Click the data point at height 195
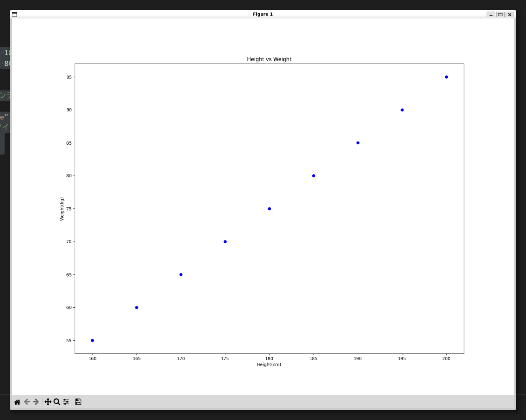Image resolution: width=526 pixels, height=420 pixels. click(x=402, y=110)
